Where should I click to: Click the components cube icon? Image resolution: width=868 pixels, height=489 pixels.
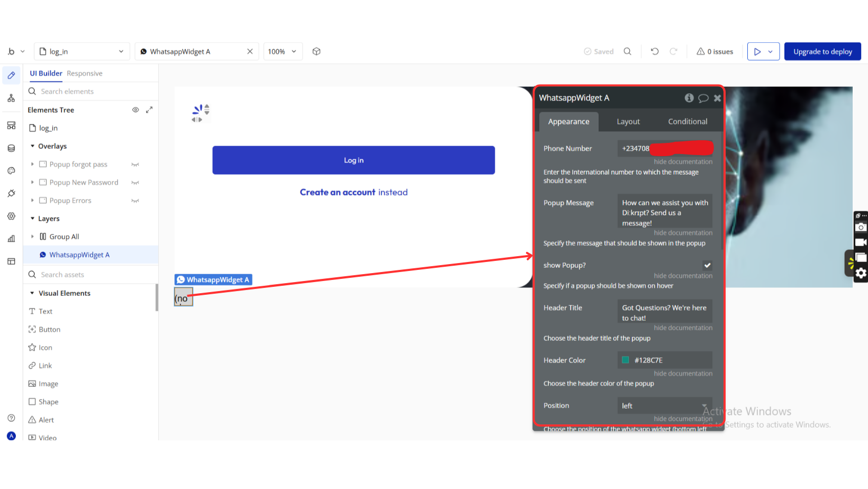(317, 51)
